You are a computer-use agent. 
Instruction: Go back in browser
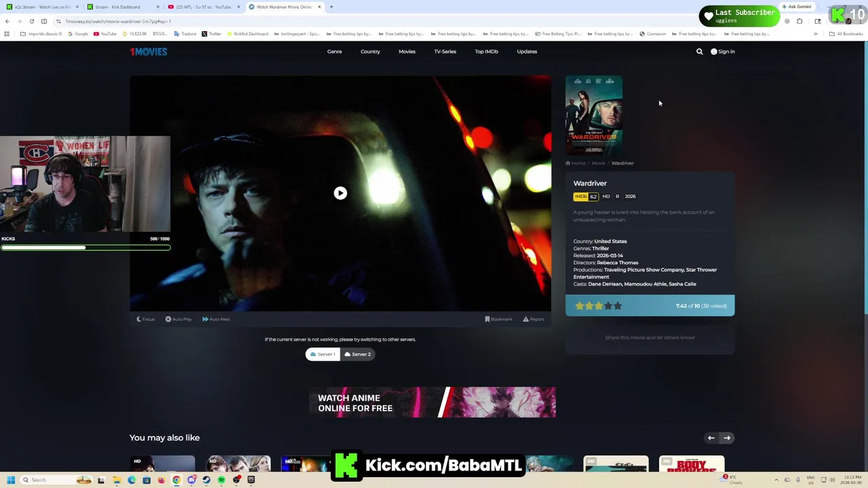[x=7, y=21]
